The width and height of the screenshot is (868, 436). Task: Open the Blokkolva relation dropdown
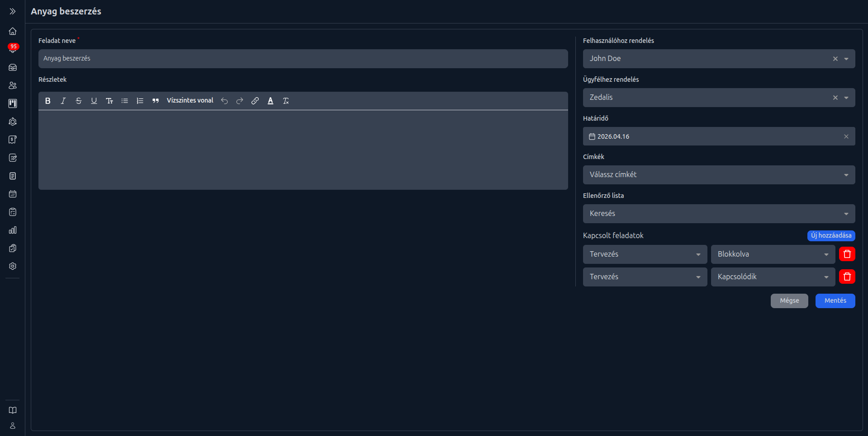pos(773,254)
